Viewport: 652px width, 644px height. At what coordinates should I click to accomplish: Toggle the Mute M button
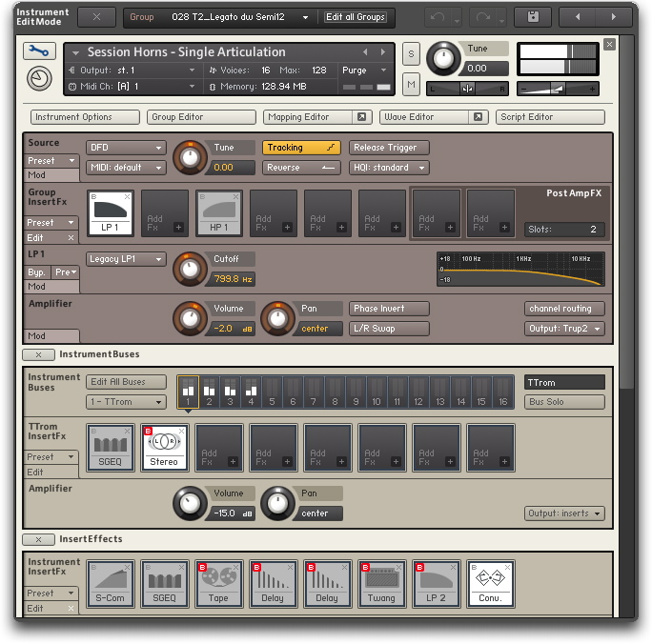pyautogui.click(x=411, y=85)
